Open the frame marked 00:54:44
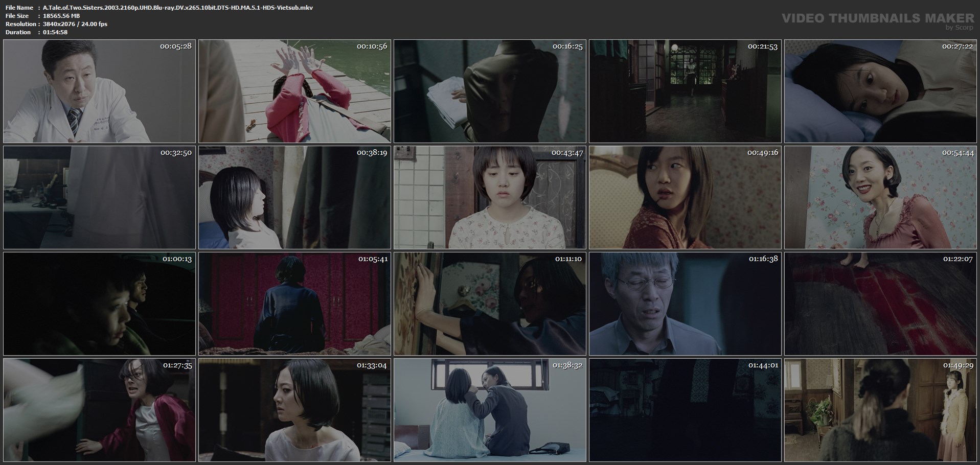Viewport: 980px width, 465px height. click(880, 197)
